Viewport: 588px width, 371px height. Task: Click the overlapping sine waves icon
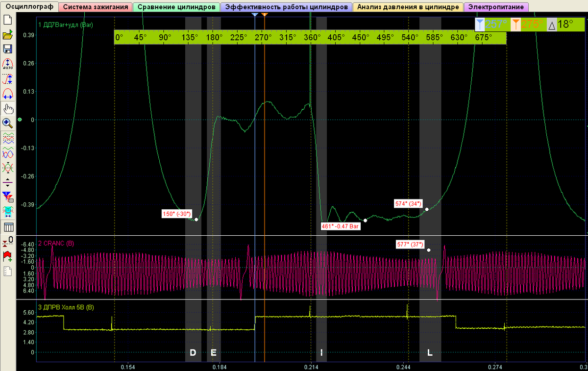(x=7, y=152)
